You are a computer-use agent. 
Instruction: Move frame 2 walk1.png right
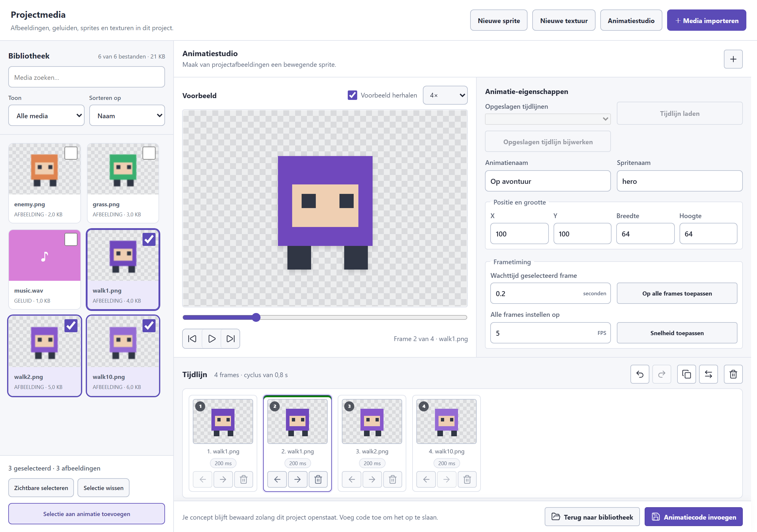[x=297, y=479]
